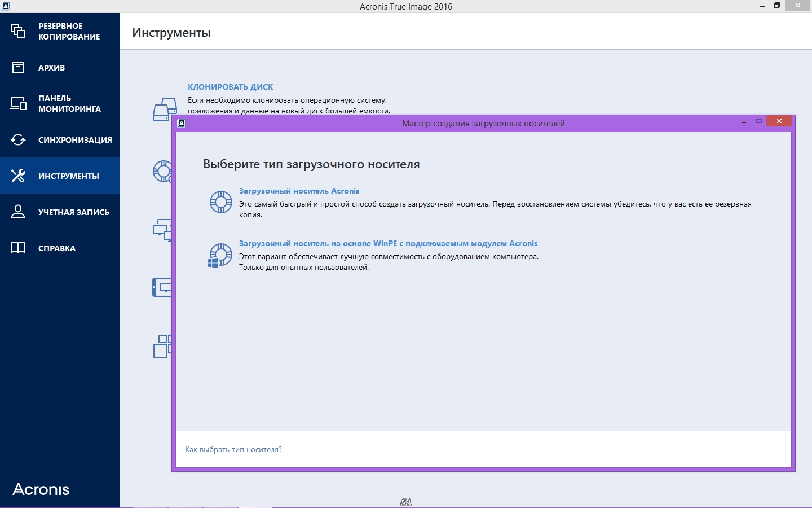Go to ПАНЕЛЬ МОНИТОРИНГА section

(x=69, y=103)
